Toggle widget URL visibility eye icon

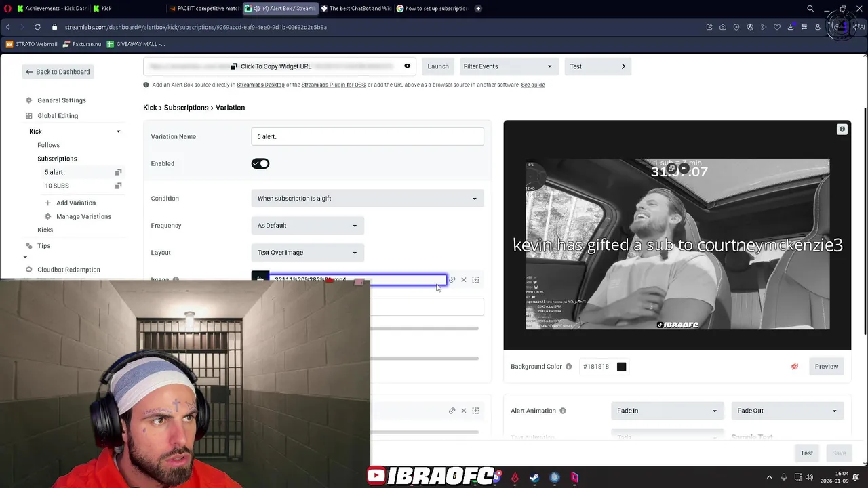407,66
